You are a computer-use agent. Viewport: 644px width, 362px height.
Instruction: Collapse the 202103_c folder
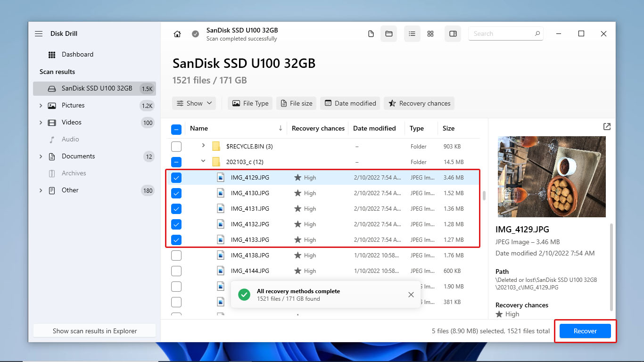[203, 162]
